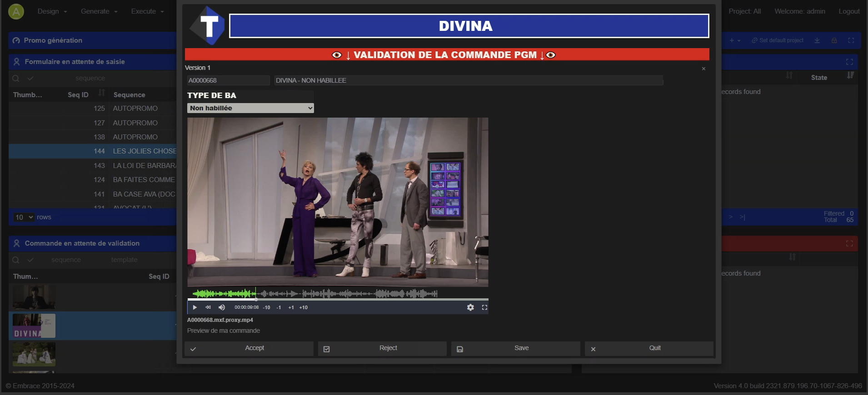Open the plus add dropdown in header
The image size is (868, 395).
(735, 40)
